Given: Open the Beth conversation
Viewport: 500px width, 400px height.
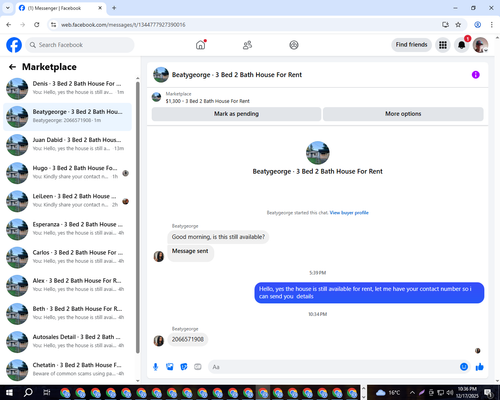Looking at the screenshot, I should coord(68,314).
